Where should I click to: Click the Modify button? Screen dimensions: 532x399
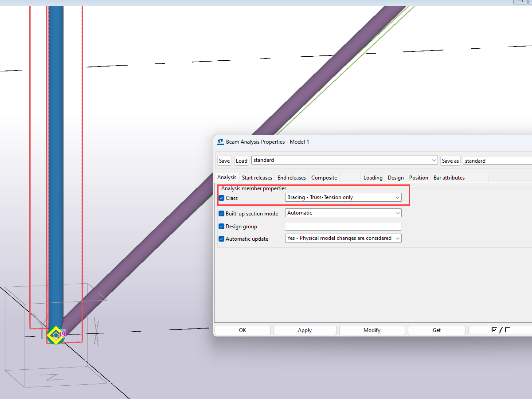[x=372, y=330]
